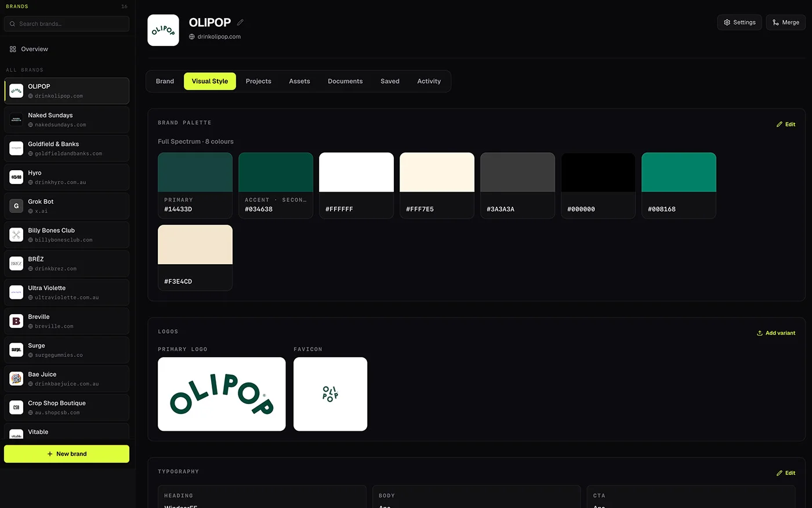Open the Documents tab
Screen dimensions: 812x508
(x=345, y=81)
